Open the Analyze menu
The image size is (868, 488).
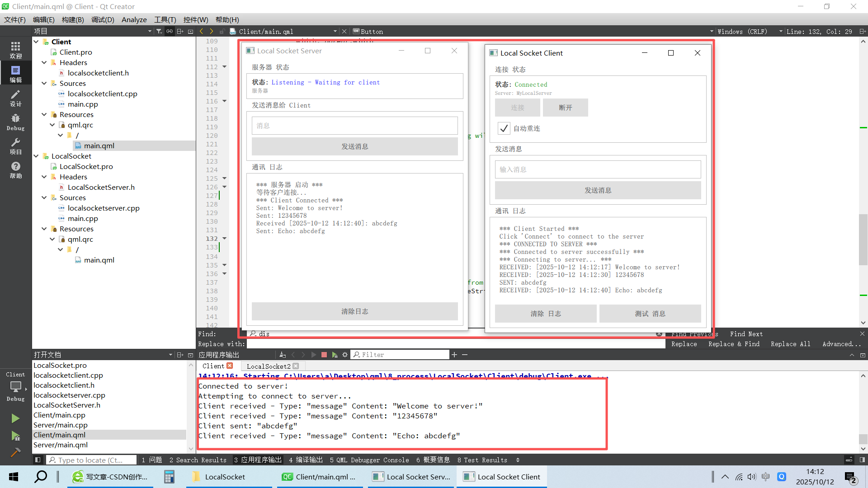(x=134, y=19)
